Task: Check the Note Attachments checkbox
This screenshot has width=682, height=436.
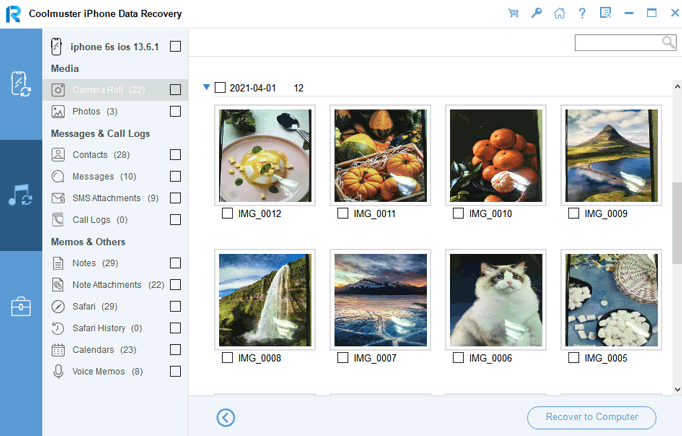Action: coord(175,285)
